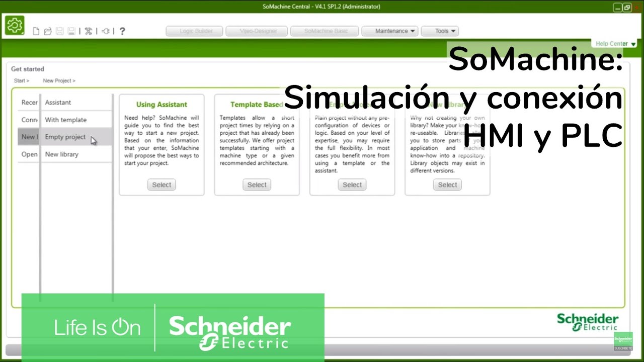The height and width of the screenshot is (362, 644).
Task: Click the New Project breadcrumb link
Action: 59,80
